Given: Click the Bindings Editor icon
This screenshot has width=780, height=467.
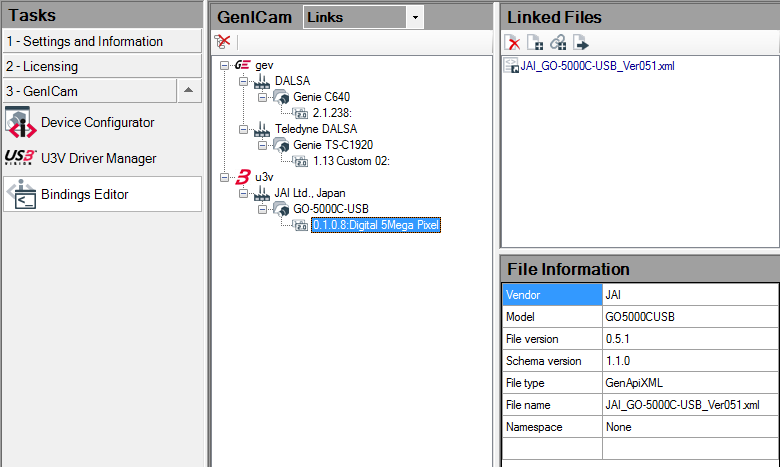Looking at the screenshot, I should (x=20, y=194).
